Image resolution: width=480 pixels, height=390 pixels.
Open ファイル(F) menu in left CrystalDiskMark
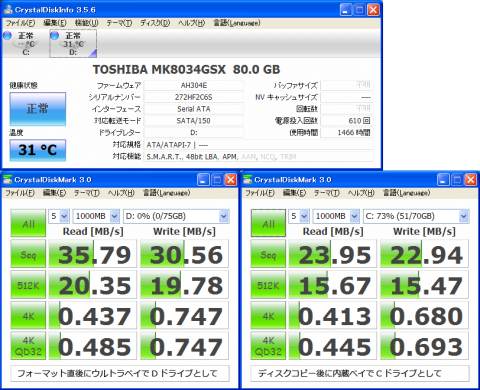pos(20,193)
